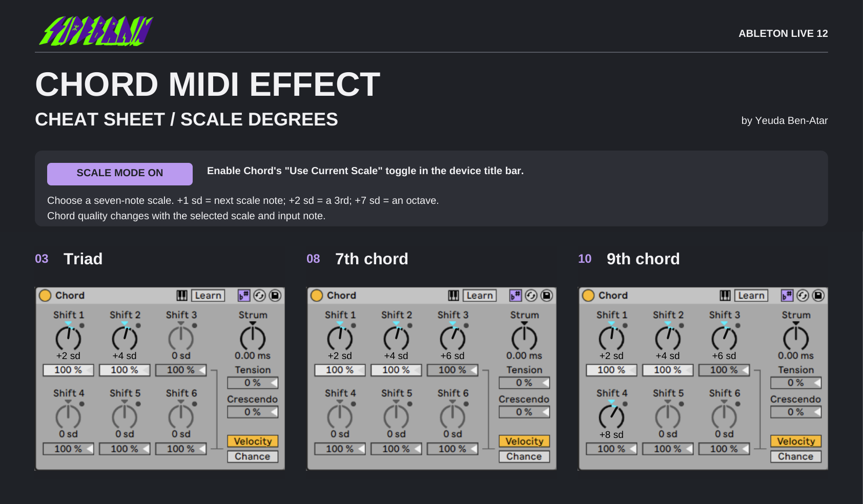This screenshot has height=504, width=863.
Task: Click the Tension 0 % field in the Triad device
Action: point(253,383)
